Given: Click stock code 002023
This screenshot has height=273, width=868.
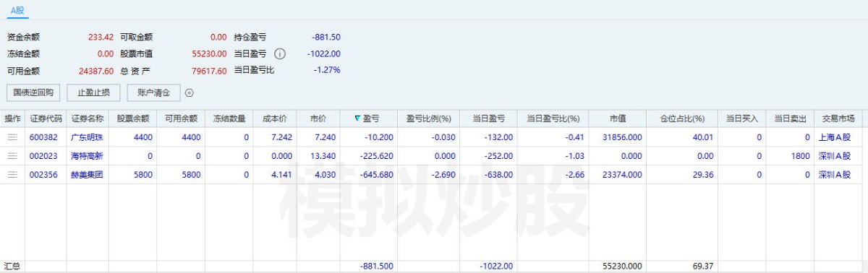Looking at the screenshot, I should tap(43, 156).
